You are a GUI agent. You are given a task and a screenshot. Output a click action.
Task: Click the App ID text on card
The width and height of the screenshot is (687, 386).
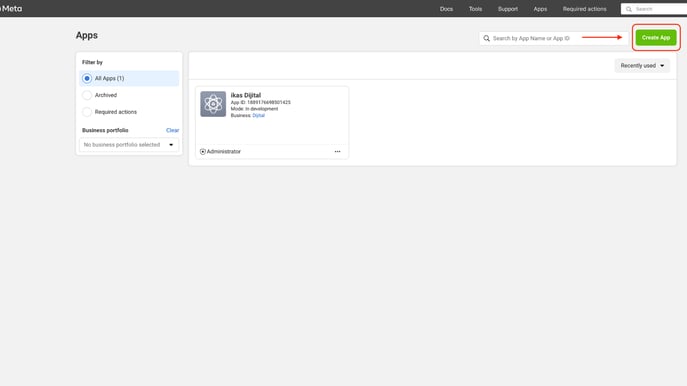(x=261, y=102)
